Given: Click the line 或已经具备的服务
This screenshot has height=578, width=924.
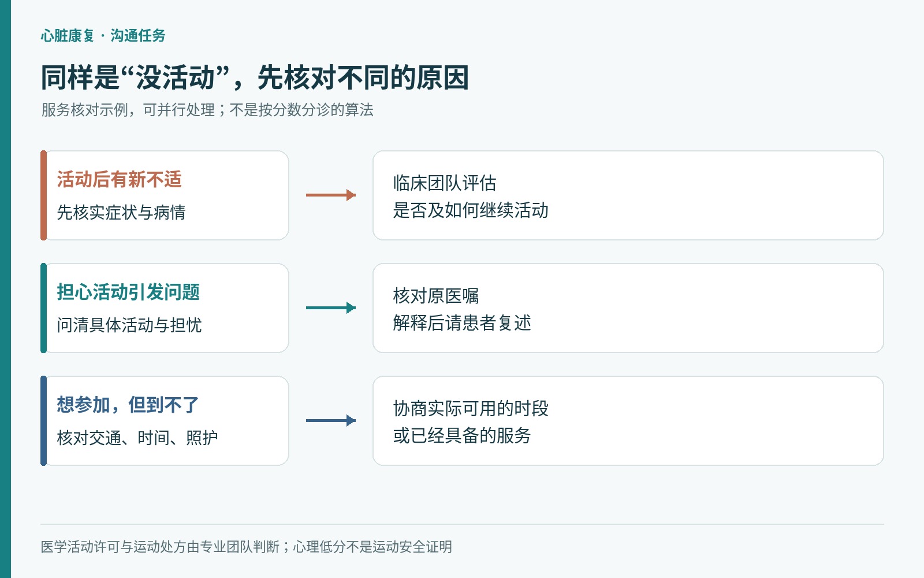Looking at the screenshot, I should click(x=462, y=436).
